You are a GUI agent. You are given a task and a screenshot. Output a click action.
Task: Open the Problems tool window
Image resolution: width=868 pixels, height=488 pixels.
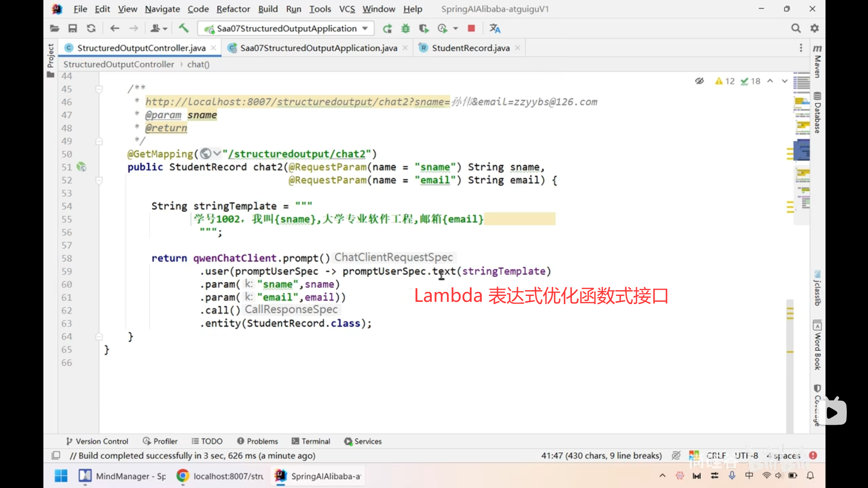257,441
